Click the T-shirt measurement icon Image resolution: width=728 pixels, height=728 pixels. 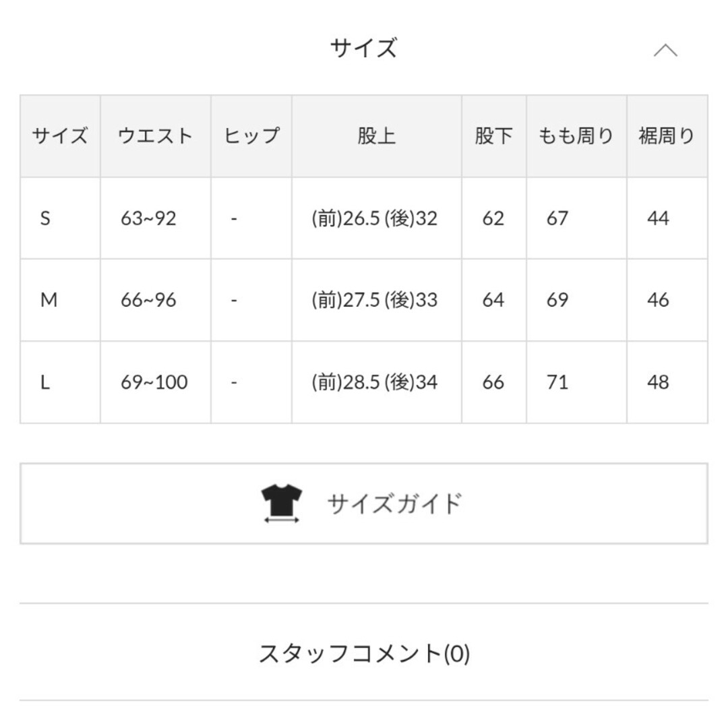click(x=281, y=504)
